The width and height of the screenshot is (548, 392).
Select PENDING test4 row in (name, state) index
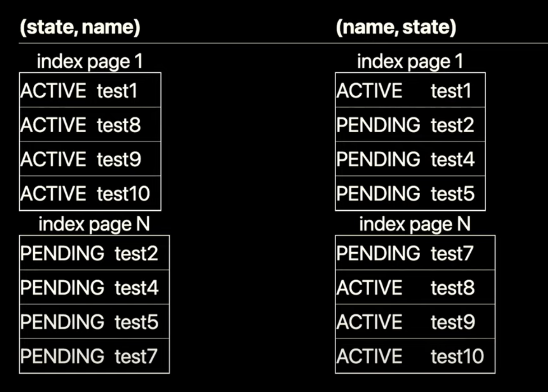pyautogui.click(x=410, y=159)
